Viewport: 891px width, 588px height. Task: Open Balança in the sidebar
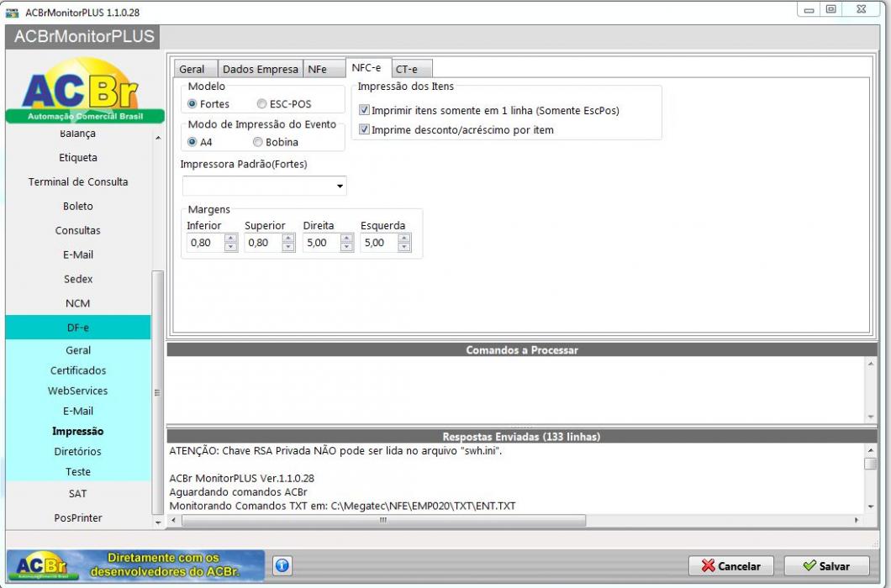point(78,134)
